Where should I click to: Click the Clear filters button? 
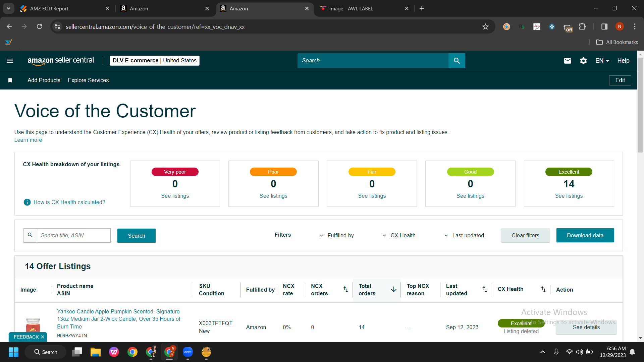[x=525, y=235]
